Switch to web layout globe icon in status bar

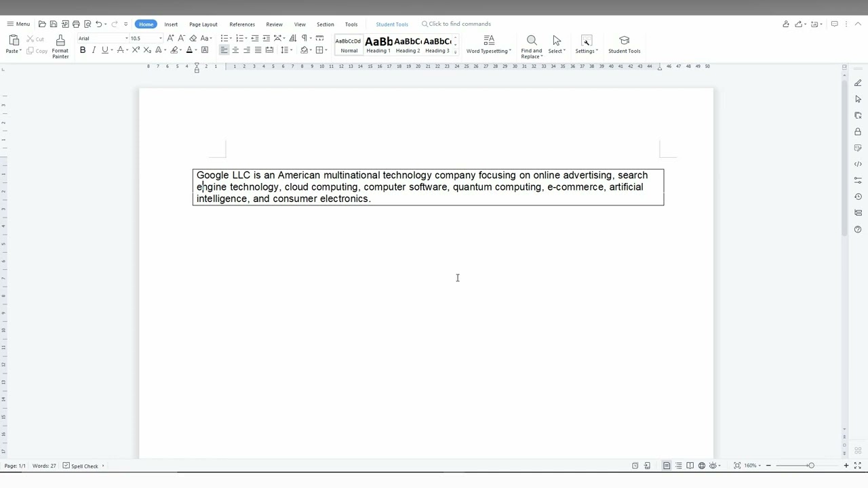[702, 466]
